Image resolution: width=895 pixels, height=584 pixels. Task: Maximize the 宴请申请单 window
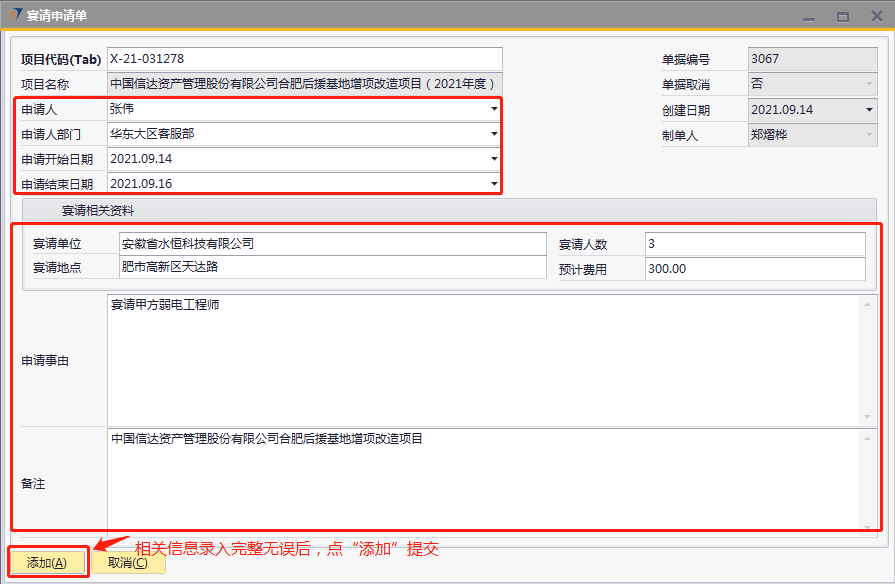click(x=843, y=16)
